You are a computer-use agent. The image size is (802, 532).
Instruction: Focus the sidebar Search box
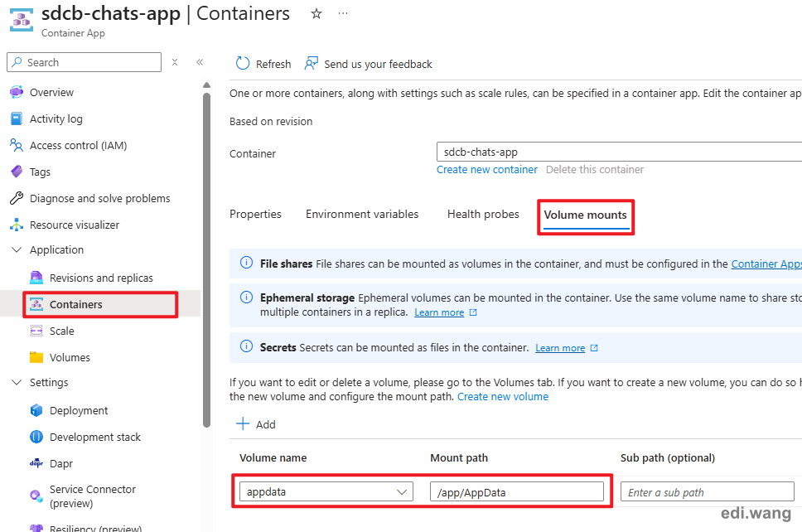[84, 62]
